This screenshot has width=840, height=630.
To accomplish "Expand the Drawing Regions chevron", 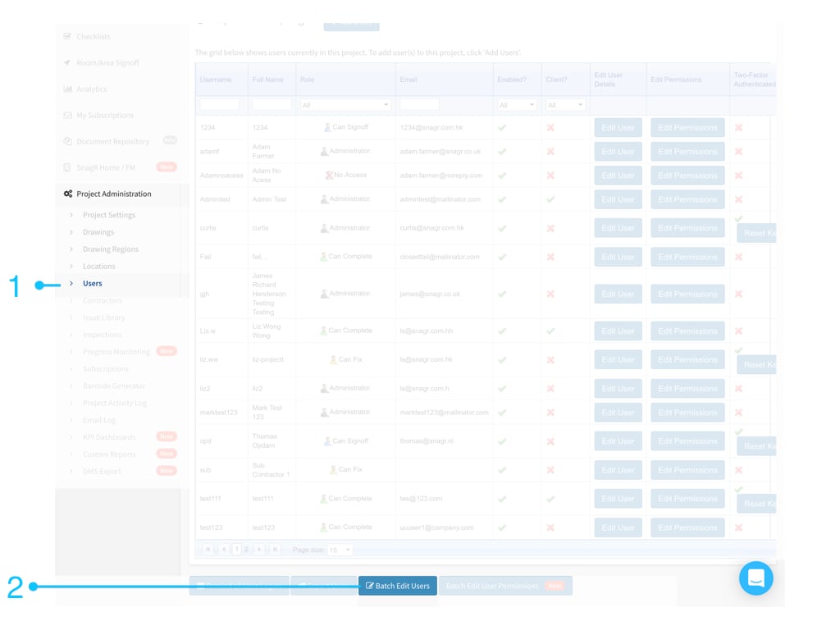I will point(71,249).
